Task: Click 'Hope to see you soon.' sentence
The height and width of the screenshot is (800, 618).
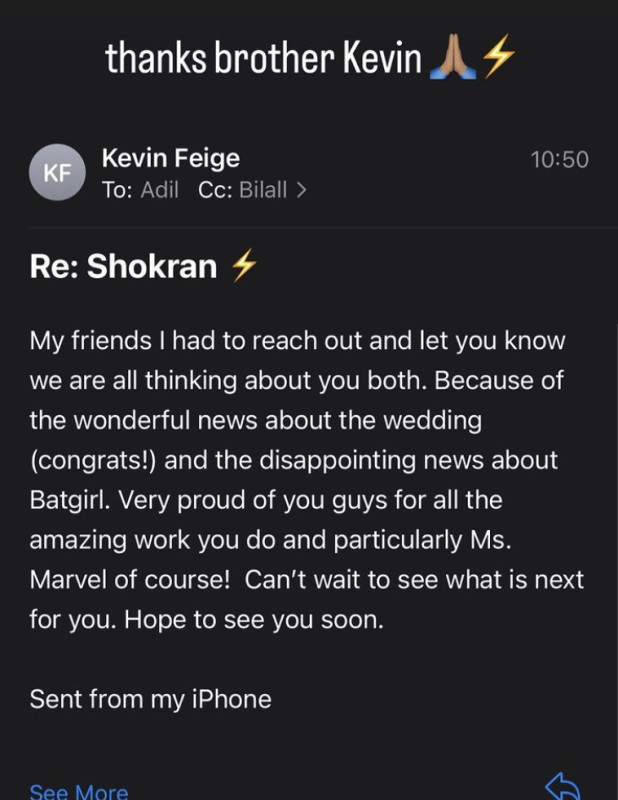Action: click(254, 620)
